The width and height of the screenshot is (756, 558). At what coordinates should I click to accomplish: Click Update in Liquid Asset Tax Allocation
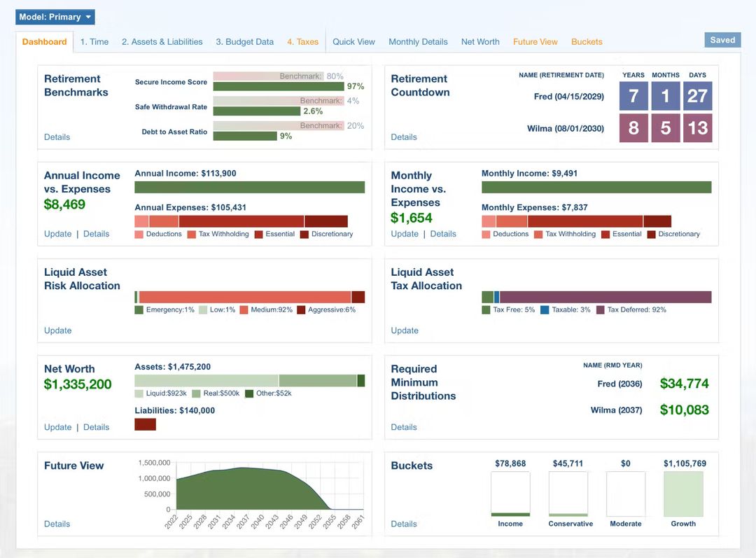405,330
